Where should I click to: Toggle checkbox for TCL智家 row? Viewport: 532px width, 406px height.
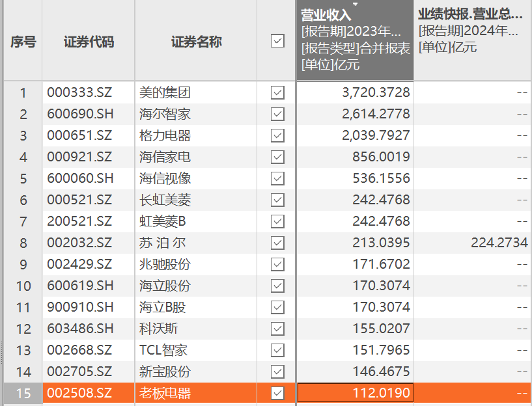pyautogui.click(x=277, y=350)
